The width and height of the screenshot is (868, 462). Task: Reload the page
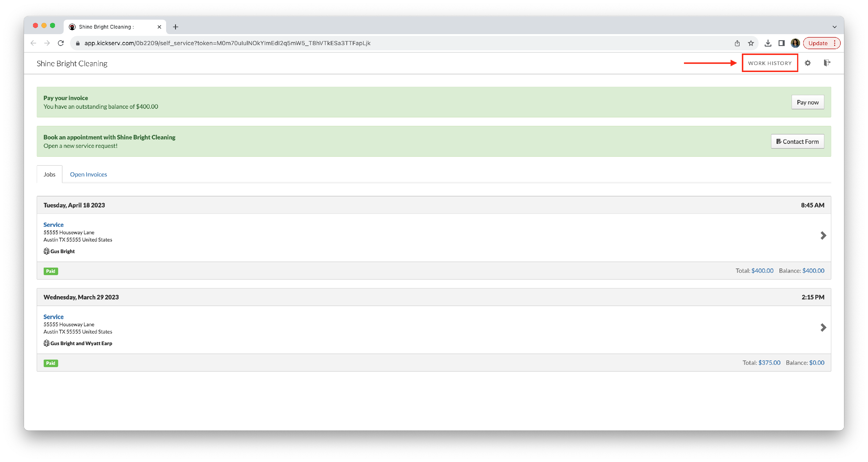pyautogui.click(x=61, y=43)
